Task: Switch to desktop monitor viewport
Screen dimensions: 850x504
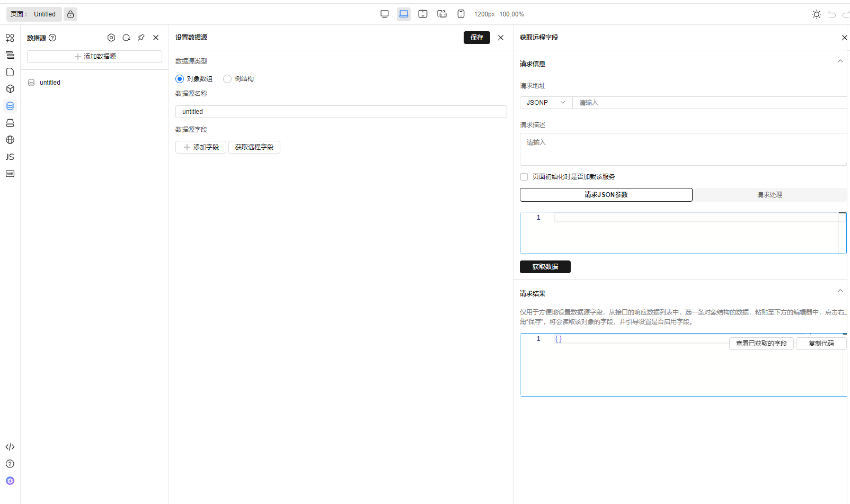Action: [x=385, y=14]
